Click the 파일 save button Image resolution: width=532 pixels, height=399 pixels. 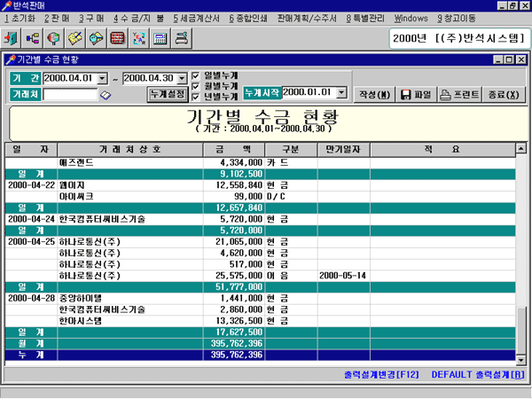(416, 94)
